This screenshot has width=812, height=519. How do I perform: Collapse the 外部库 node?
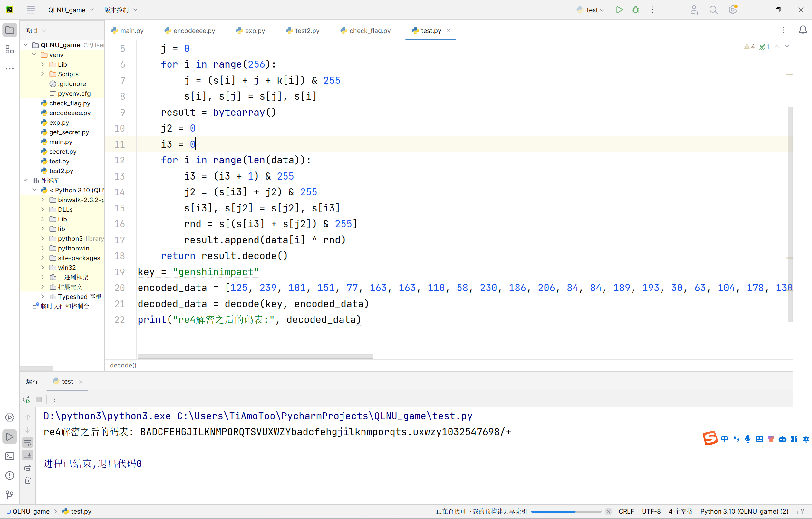[x=26, y=180]
